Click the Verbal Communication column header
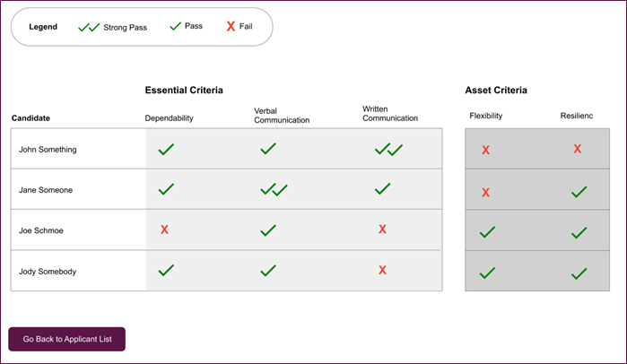The width and height of the screenshot is (627, 364). coord(282,116)
